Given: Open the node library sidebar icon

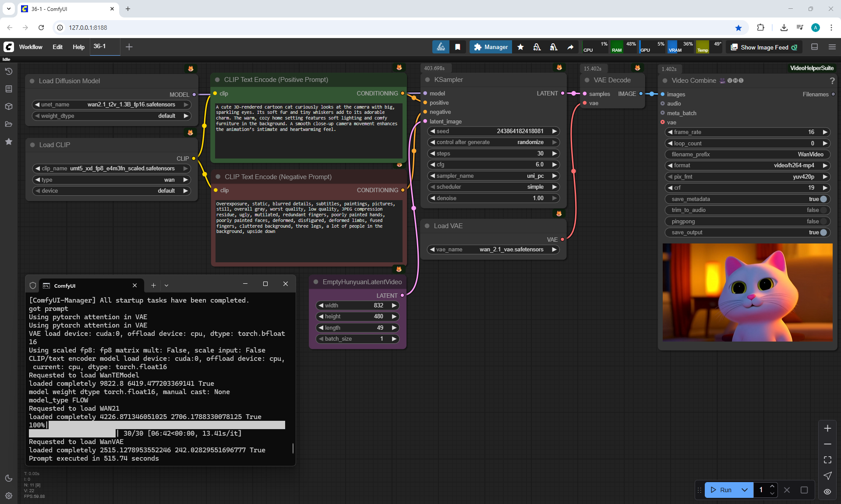Looking at the screenshot, I should 9,89.
